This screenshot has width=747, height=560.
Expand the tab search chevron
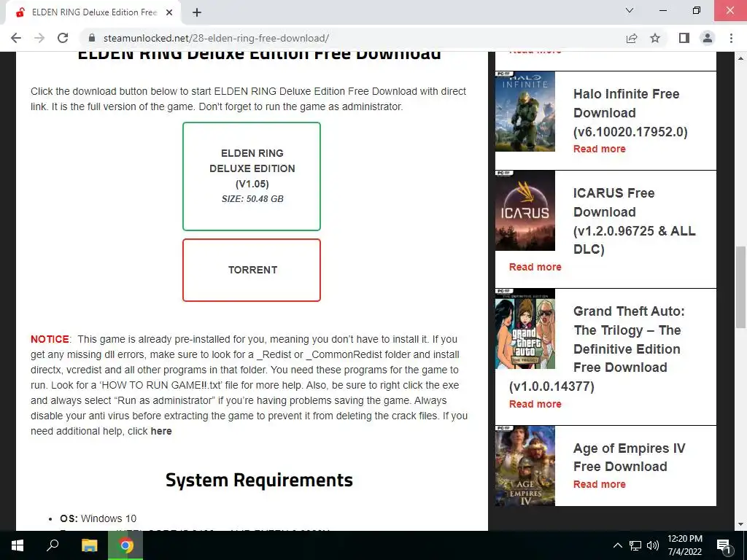click(x=630, y=10)
